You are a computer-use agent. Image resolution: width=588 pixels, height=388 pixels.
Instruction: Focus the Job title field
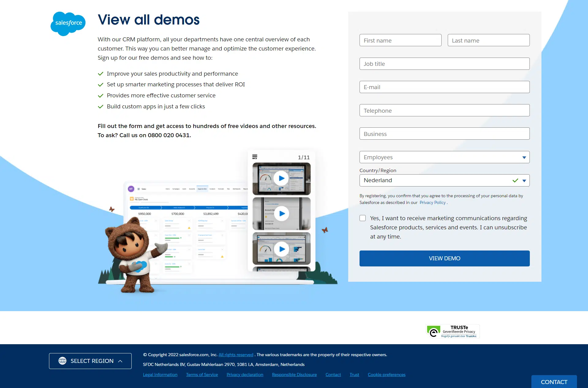click(444, 64)
